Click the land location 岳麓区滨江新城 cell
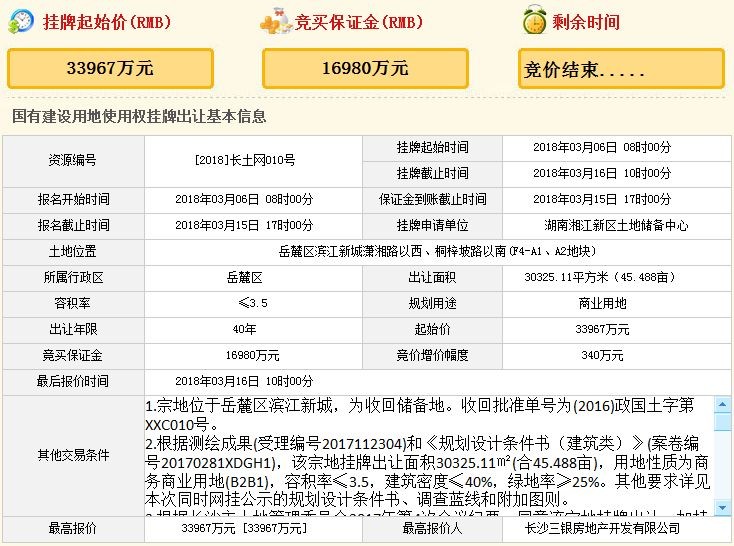This screenshot has width=734, height=546. [x=439, y=251]
